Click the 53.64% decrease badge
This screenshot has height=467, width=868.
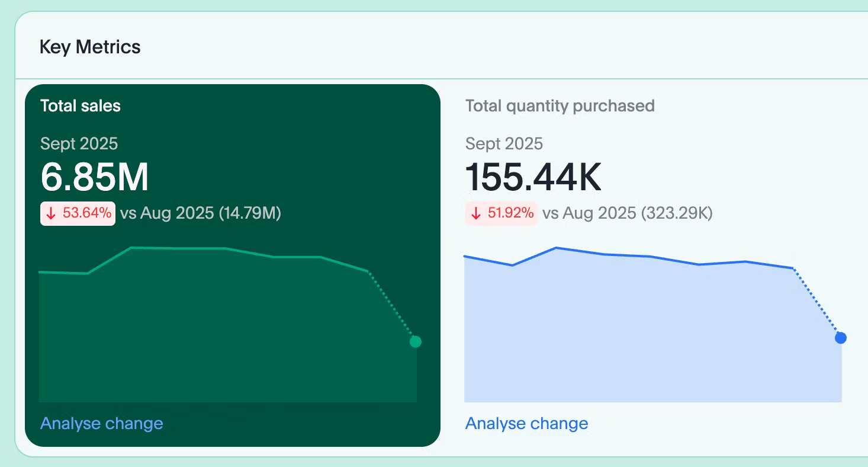coord(78,214)
